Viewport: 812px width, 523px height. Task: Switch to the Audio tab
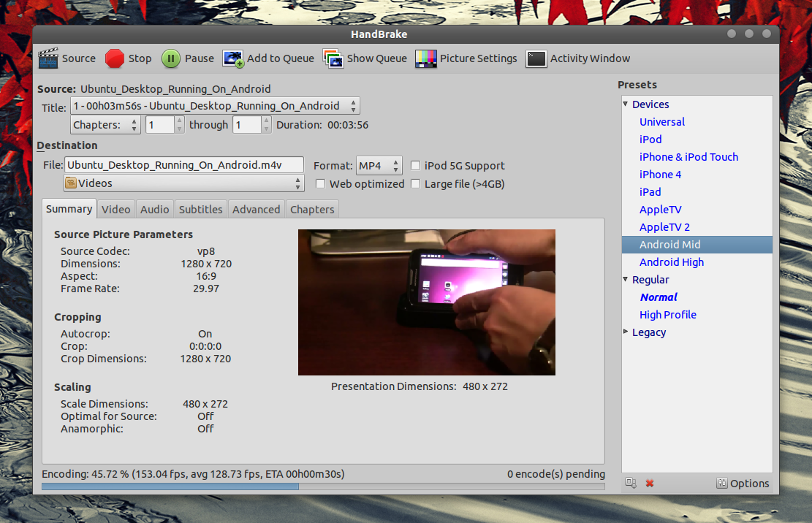(155, 209)
